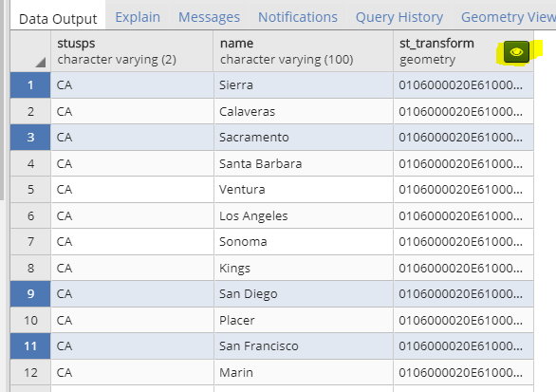The height and width of the screenshot is (392, 556).
Task: Switch to the Explain tab
Action: point(138,17)
